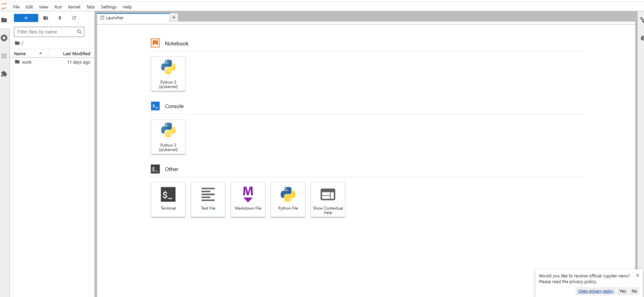Image resolution: width=644 pixels, height=297 pixels.
Task: Click the root folder breadcrumb icon
Action: tap(17, 43)
